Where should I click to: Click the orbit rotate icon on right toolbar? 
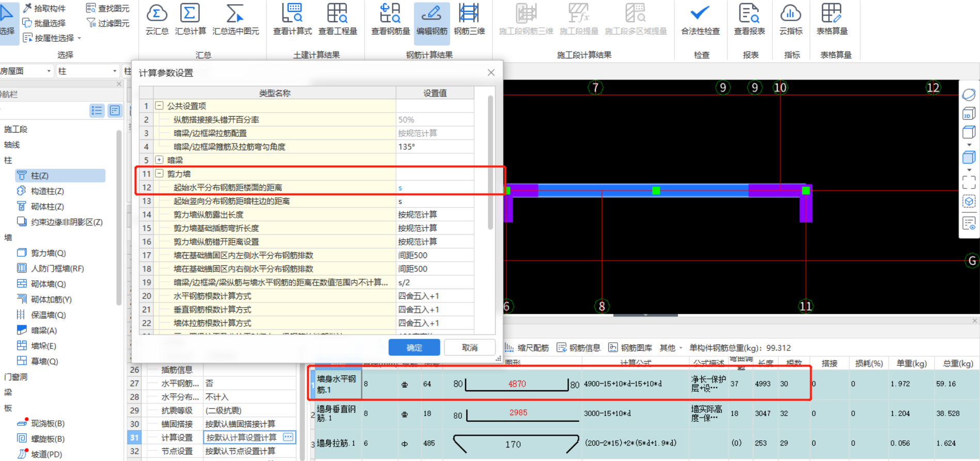coord(969,94)
